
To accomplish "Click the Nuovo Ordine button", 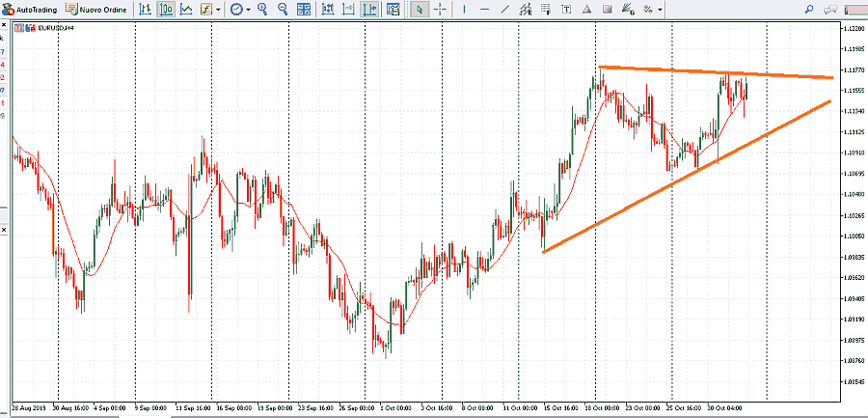I will (x=98, y=10).
